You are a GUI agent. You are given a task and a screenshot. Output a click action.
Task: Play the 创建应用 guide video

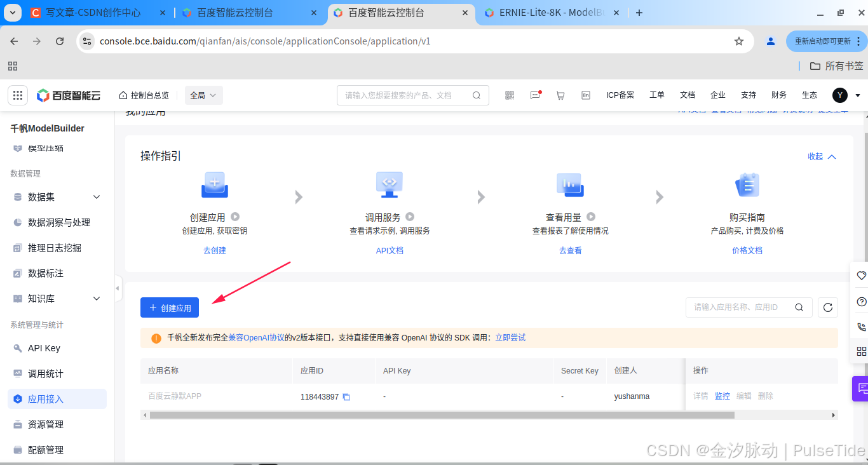[x=235, y=217]
